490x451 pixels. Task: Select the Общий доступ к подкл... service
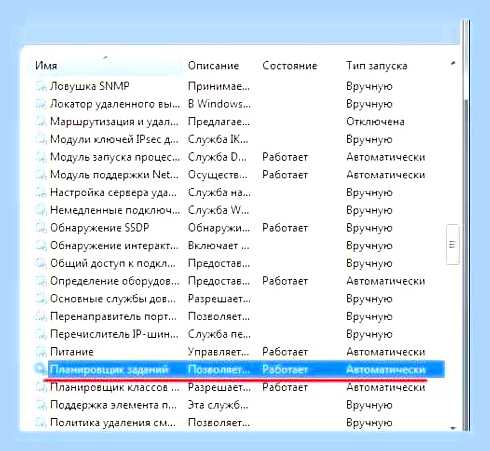point(113,263)
